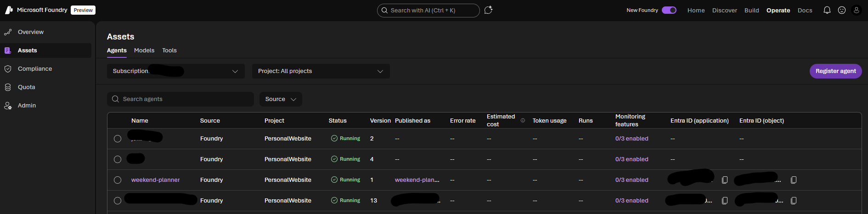Screen dimensions: 868x214
Task: Copy Entra object ID of version 13 agent
Action: (x=794, y=201)
